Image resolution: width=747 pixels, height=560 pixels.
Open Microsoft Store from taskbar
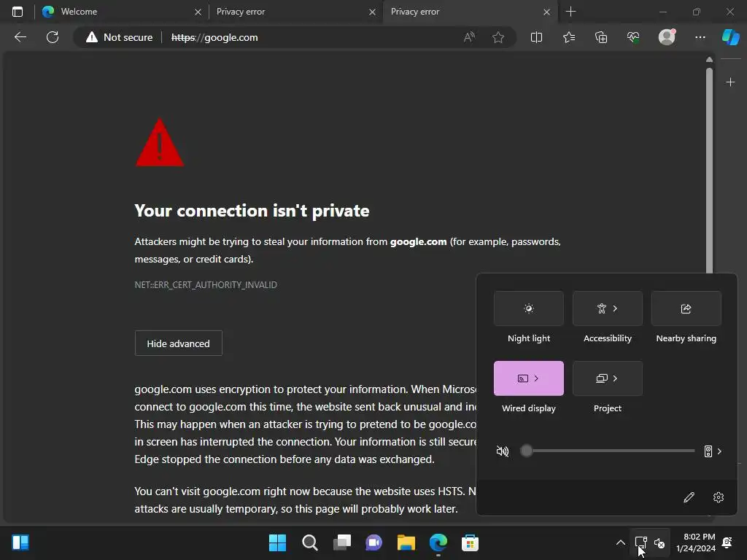pyautogui.click(x=471, y=542)
